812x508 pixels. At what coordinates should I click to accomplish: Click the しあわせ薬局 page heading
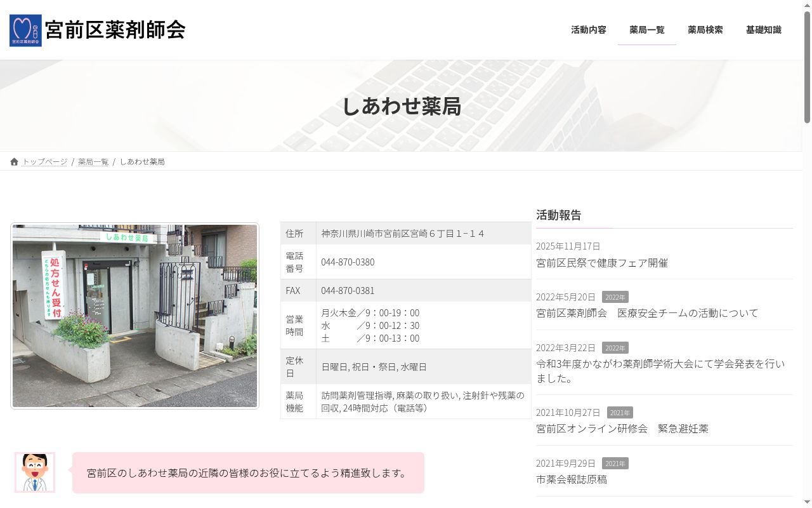pos(402,106)
